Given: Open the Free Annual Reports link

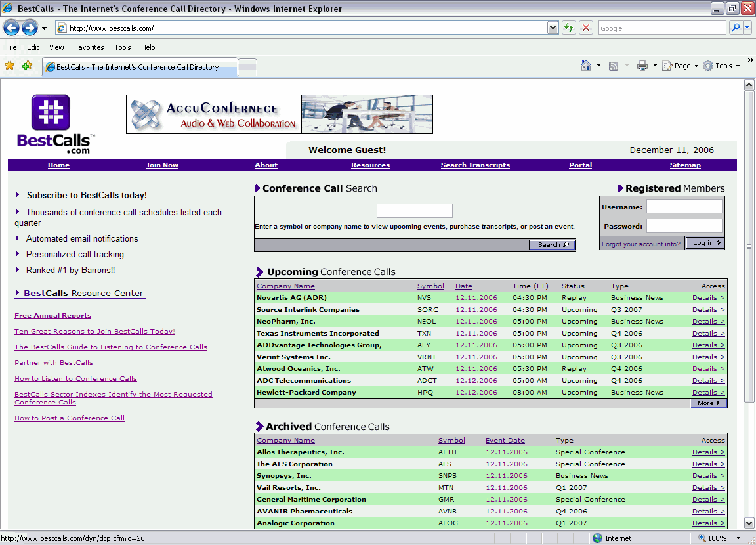Looking at the screenshot, I should 52,315.
